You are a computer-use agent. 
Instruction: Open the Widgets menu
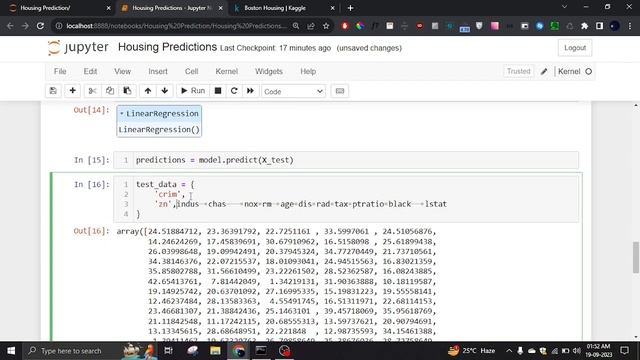[269, 71]
